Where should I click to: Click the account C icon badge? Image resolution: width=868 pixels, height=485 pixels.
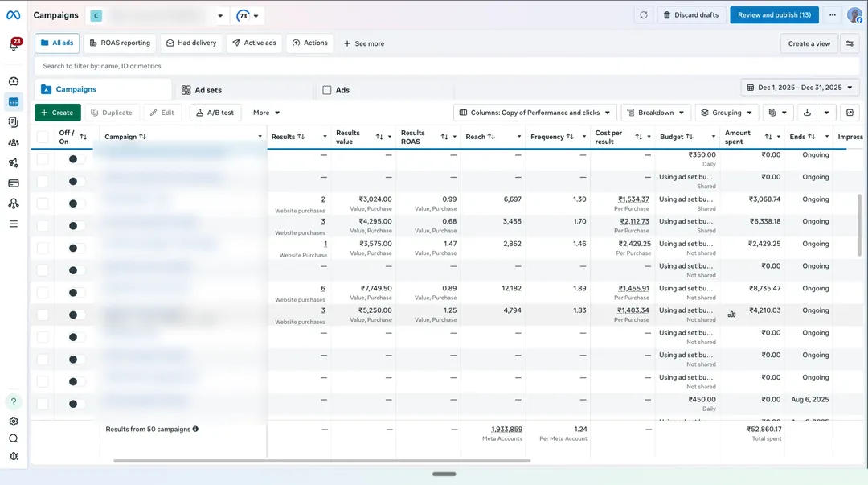tap(96, 15)
